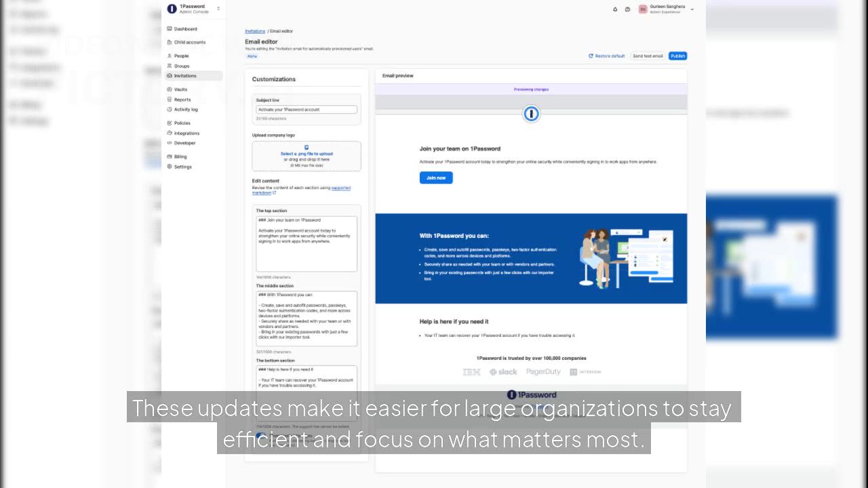The image size is (868, 488).
Task: Click the Activity log clock icon
Action: click(170, 109)
